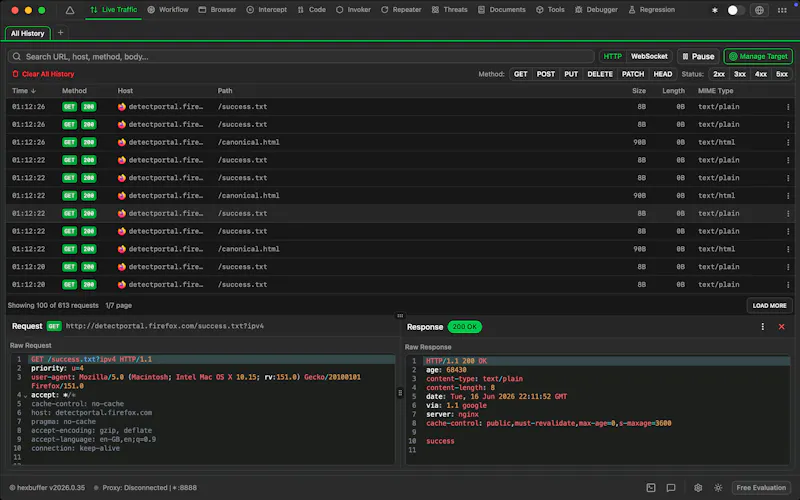Add a new history tab with plus
The height and width of the screenshot is (500, 800).
click(x=60, y=33)
